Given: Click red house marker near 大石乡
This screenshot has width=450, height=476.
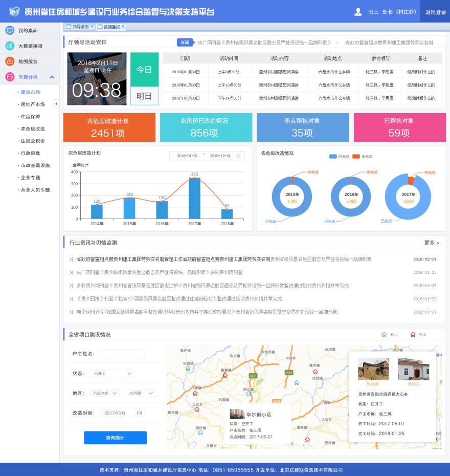Looking at the screenshot, I should click(x=197, y=409).
